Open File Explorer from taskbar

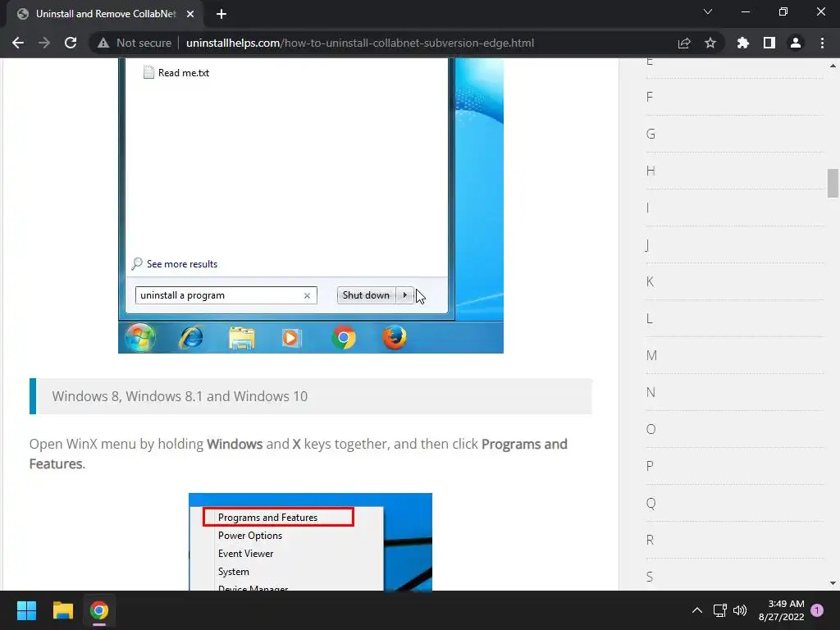(62, 610)
